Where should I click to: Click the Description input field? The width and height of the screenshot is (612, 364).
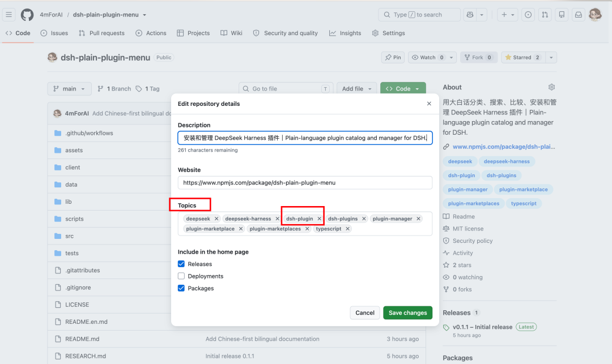coord(305,138)
